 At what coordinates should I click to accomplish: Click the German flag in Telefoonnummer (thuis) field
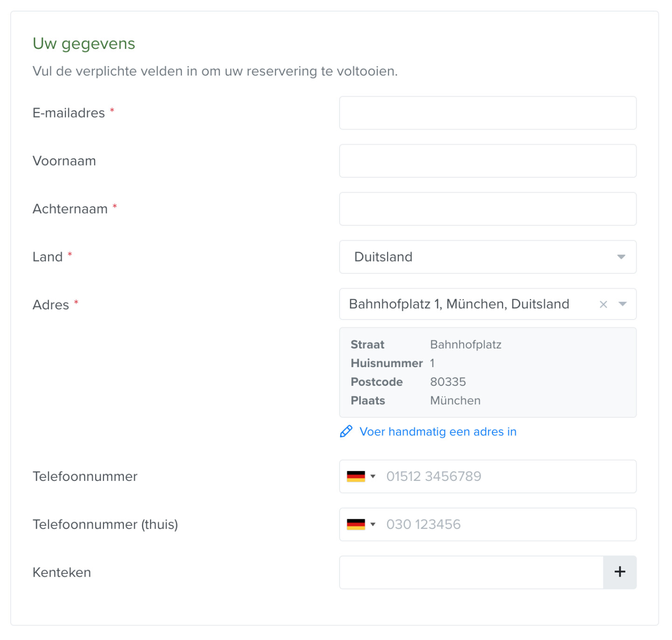coord(356,524)
